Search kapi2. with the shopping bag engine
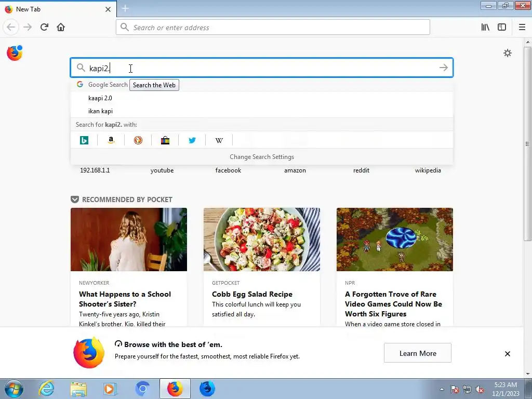532x399 pixels. (x=165, y=140)
